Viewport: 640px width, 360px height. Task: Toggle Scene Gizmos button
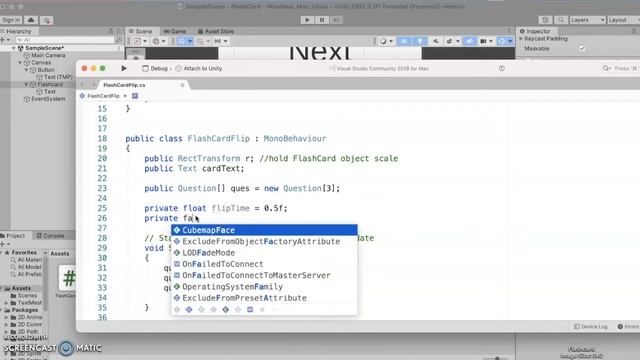[x=505, y=41]
